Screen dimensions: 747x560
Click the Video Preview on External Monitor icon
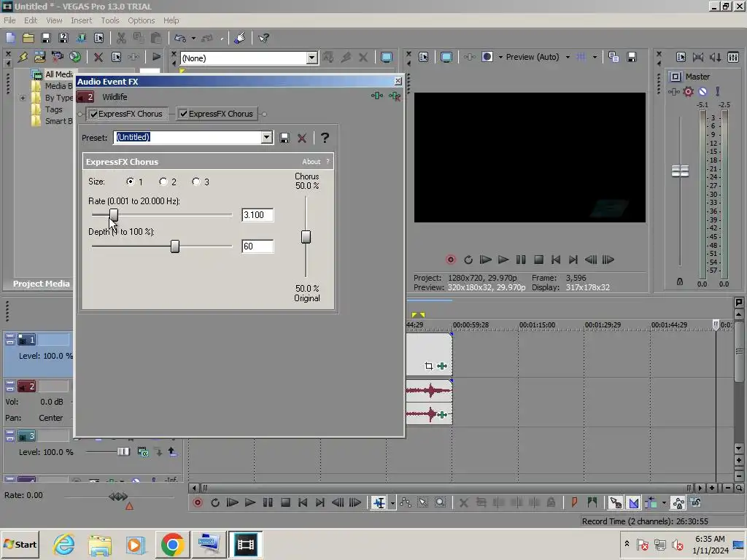[x=446, y=57]
